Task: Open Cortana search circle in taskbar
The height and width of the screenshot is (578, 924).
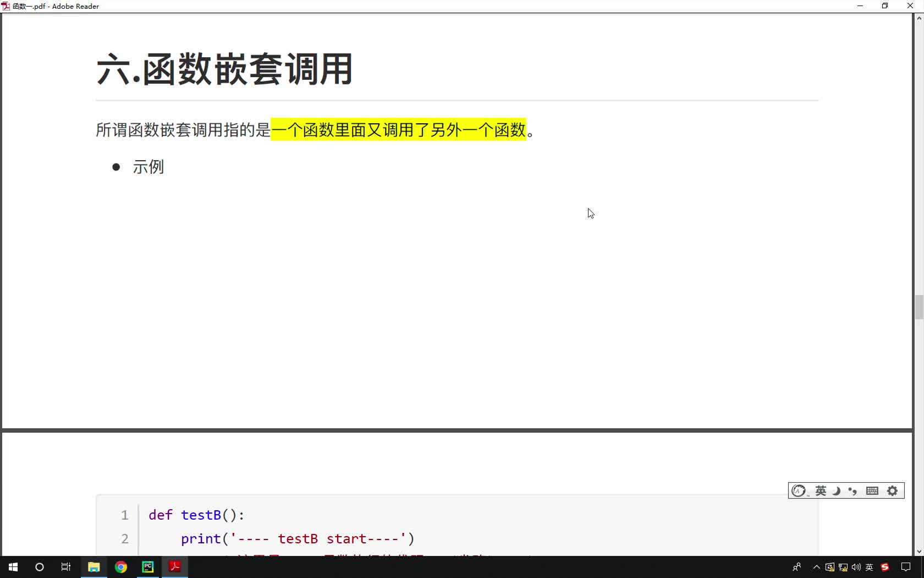Action: [40, 567]
